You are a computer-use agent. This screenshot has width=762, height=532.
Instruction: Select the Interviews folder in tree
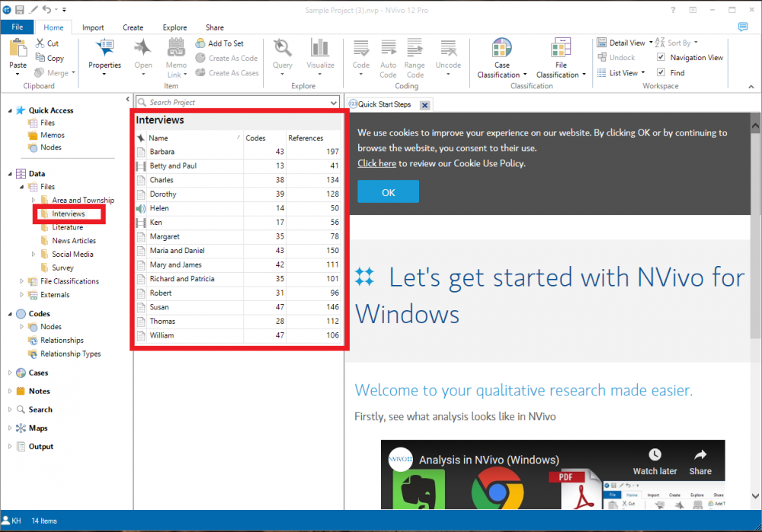click(69, 213)
